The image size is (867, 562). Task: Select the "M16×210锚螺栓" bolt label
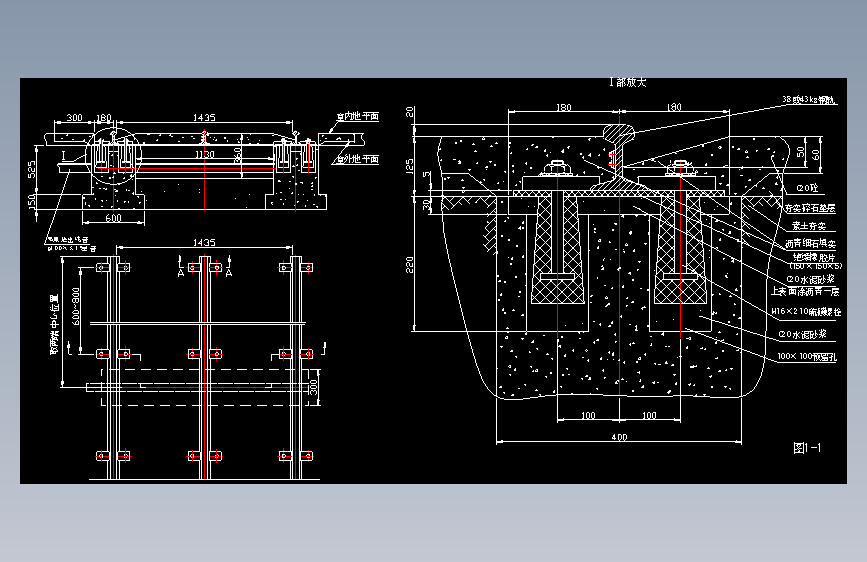click(x=806, y=311)
